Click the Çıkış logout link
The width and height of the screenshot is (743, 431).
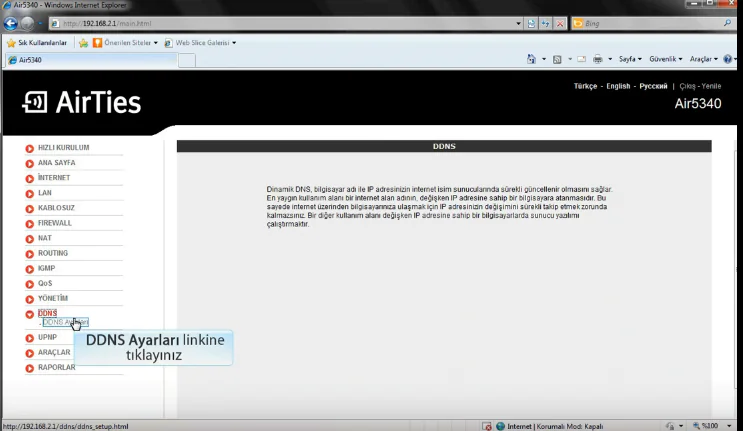[687, 86]
